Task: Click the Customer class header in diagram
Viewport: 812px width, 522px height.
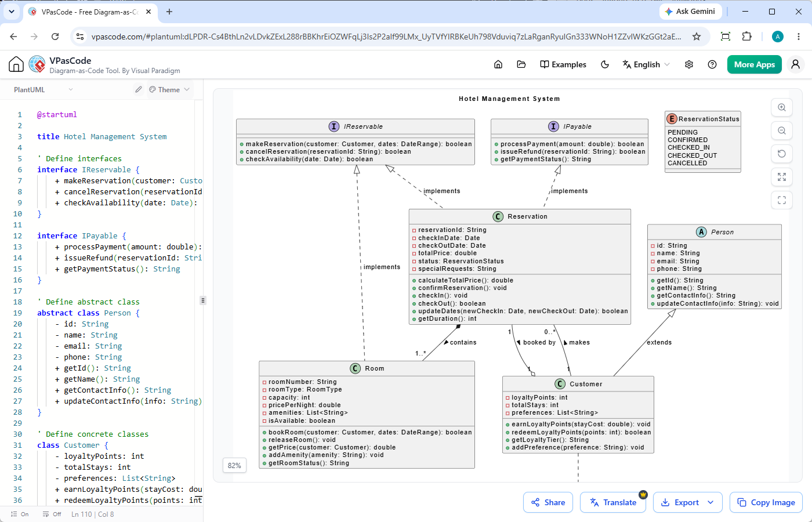Action: (578, 384)
